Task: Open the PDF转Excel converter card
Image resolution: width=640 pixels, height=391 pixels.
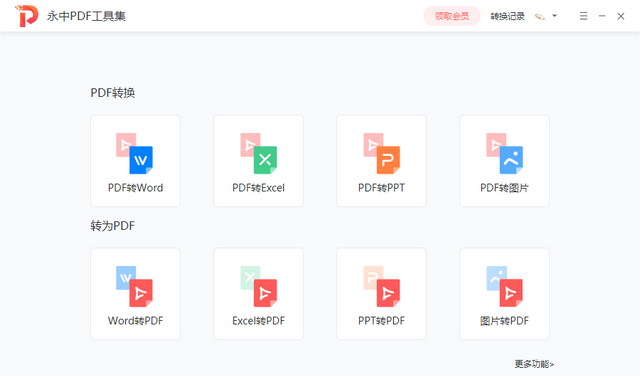Action: [258, 161]
